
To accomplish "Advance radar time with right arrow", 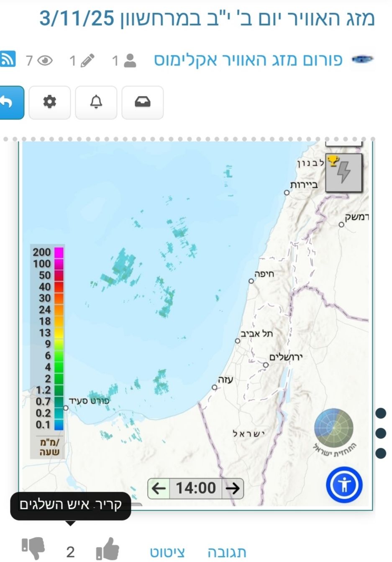I will click(232, 488).
